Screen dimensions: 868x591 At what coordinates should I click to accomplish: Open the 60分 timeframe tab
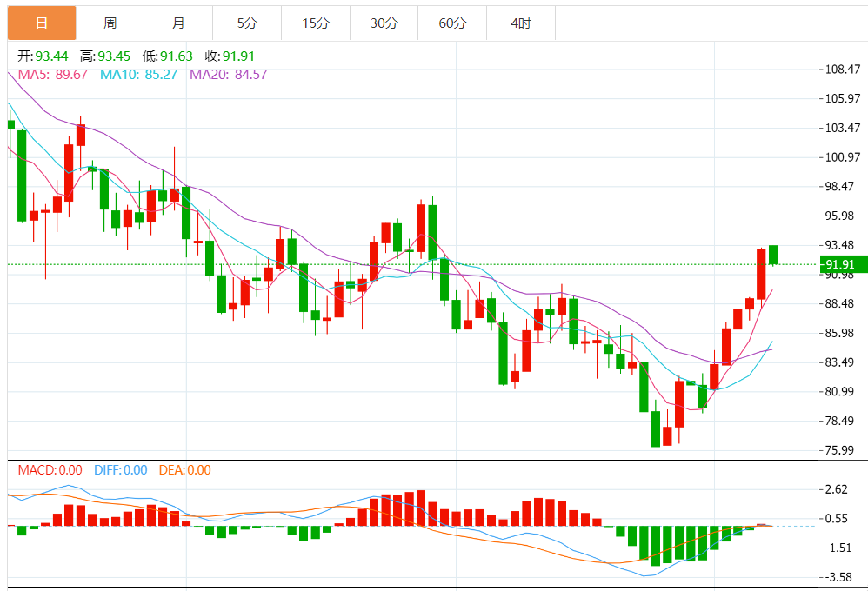point(452,23)
